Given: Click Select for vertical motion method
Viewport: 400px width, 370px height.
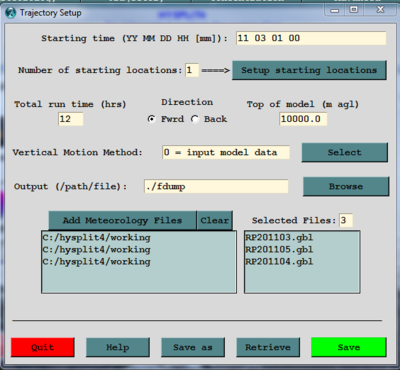Looking at the screenshot, I should point(345,152).
